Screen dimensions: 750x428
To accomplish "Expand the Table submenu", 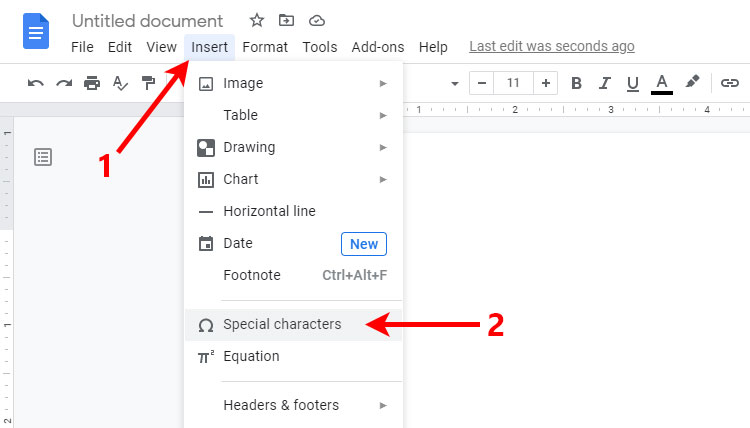I will point(293,115).
